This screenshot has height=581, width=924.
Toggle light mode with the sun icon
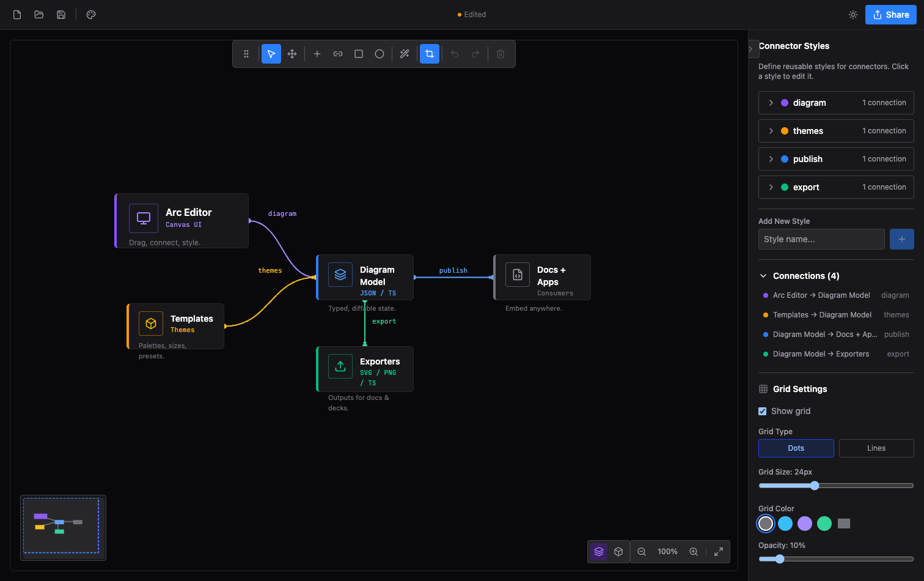(853, 15)
